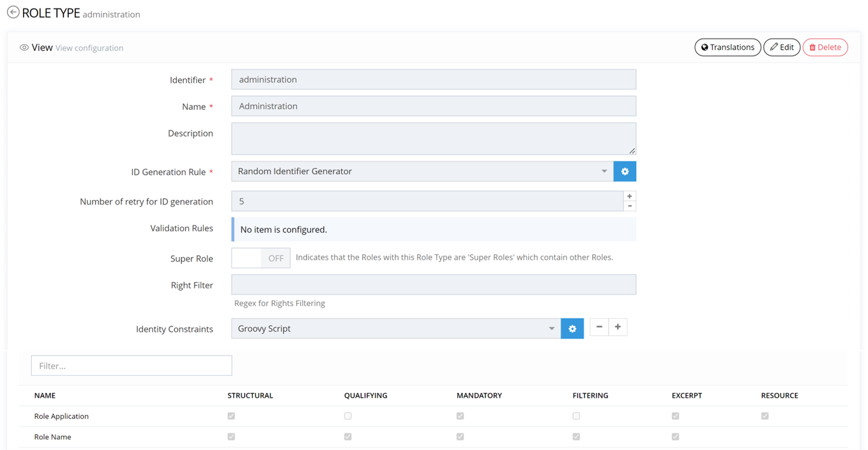
Task: Click the Right Filter regex field
Action: [433, 285]
